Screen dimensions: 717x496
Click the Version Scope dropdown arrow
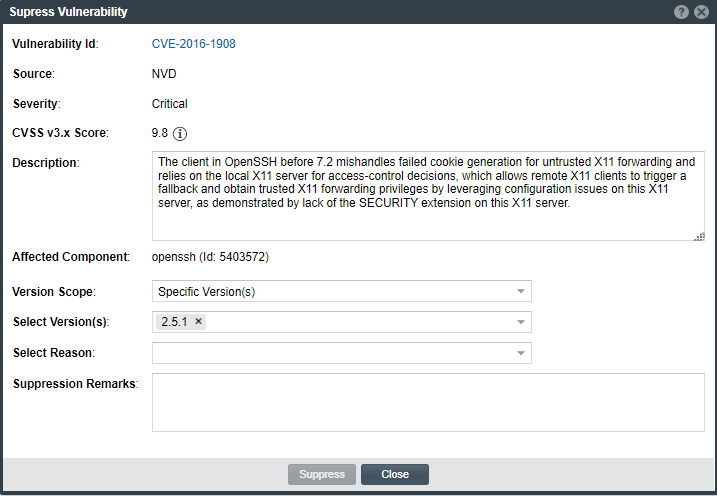[520, 291]
